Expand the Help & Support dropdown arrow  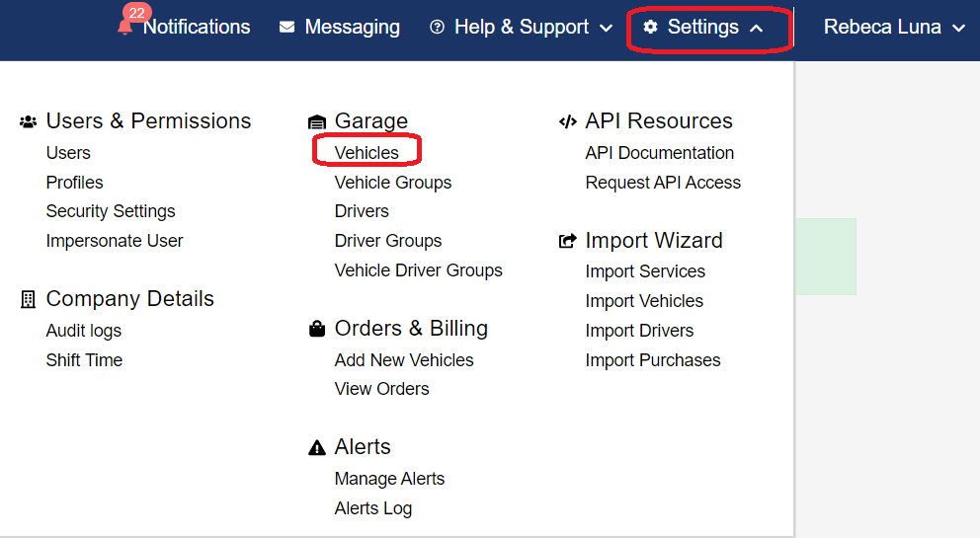(x=606, y=28)
